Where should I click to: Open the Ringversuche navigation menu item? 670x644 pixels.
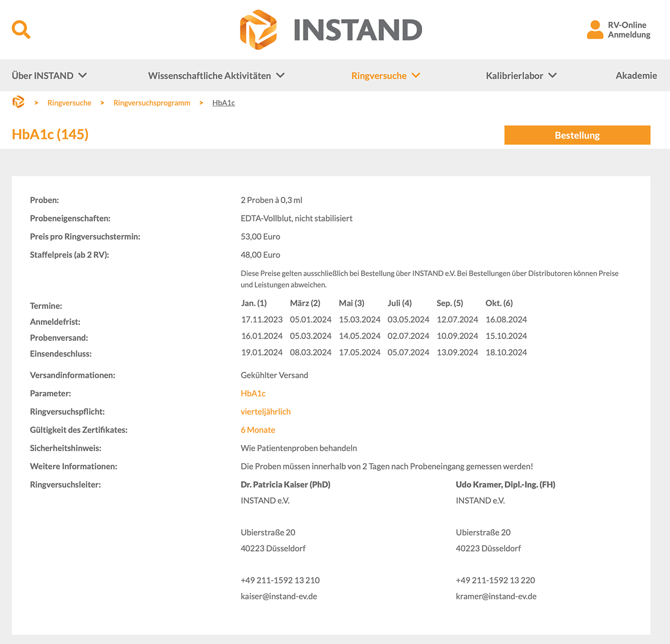(x=379, y=76)
